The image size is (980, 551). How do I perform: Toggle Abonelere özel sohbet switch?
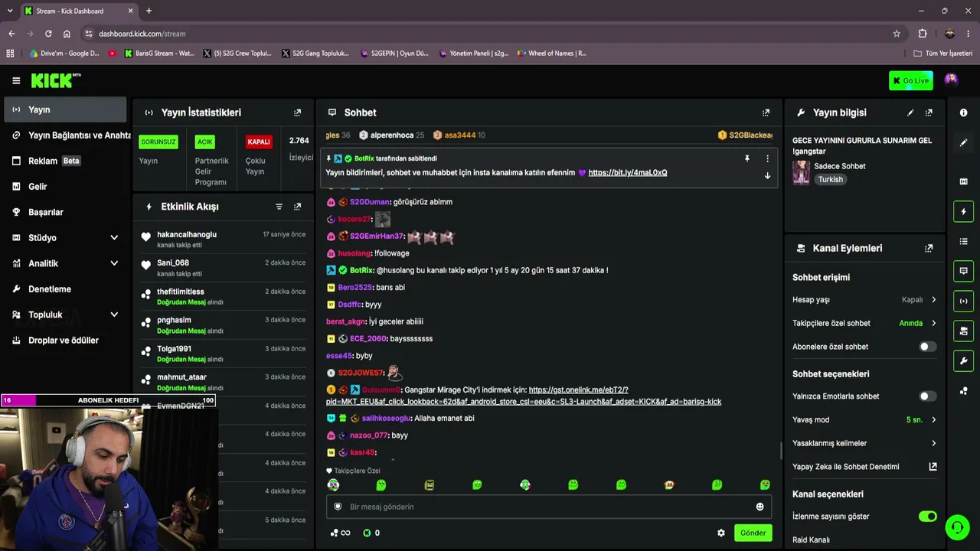[927, 347]
